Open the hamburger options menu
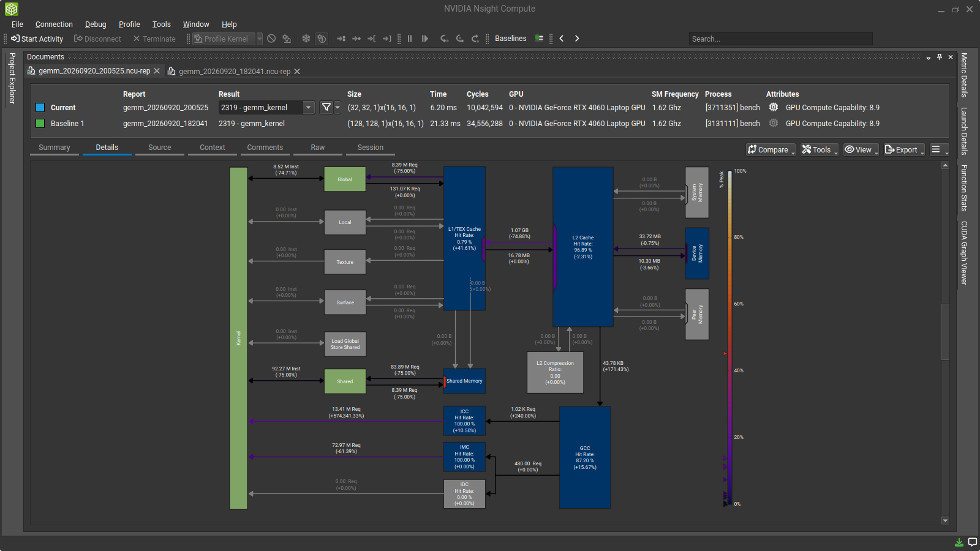The width and height of the screenshot is (980, 551). [x=939, y=150]
